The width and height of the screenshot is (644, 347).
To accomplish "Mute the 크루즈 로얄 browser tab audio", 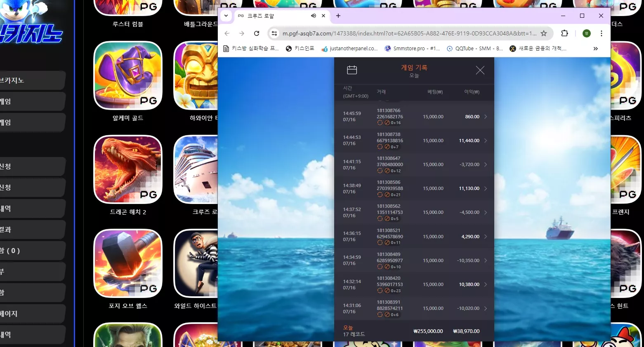I will pos(314,16).
